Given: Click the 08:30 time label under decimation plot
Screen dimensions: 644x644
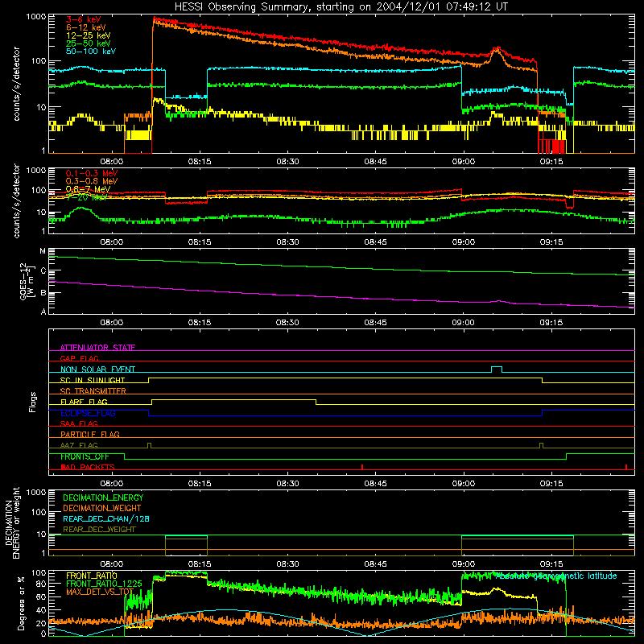Looking at the screenshot, I should 287,564.
